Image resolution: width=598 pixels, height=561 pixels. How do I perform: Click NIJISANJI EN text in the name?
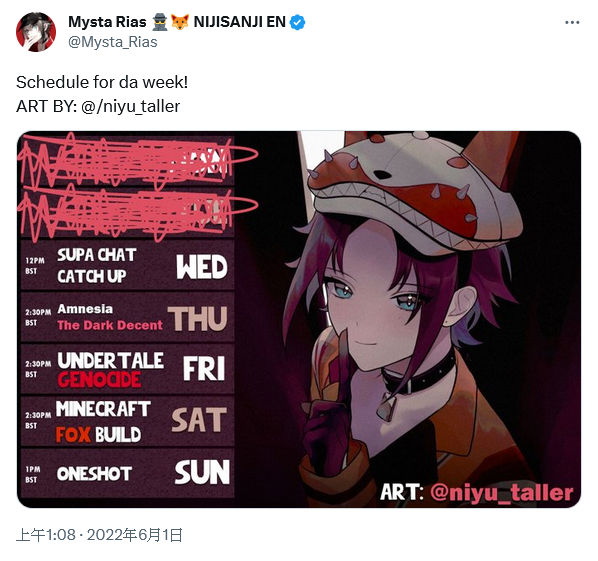pos(240,22)
